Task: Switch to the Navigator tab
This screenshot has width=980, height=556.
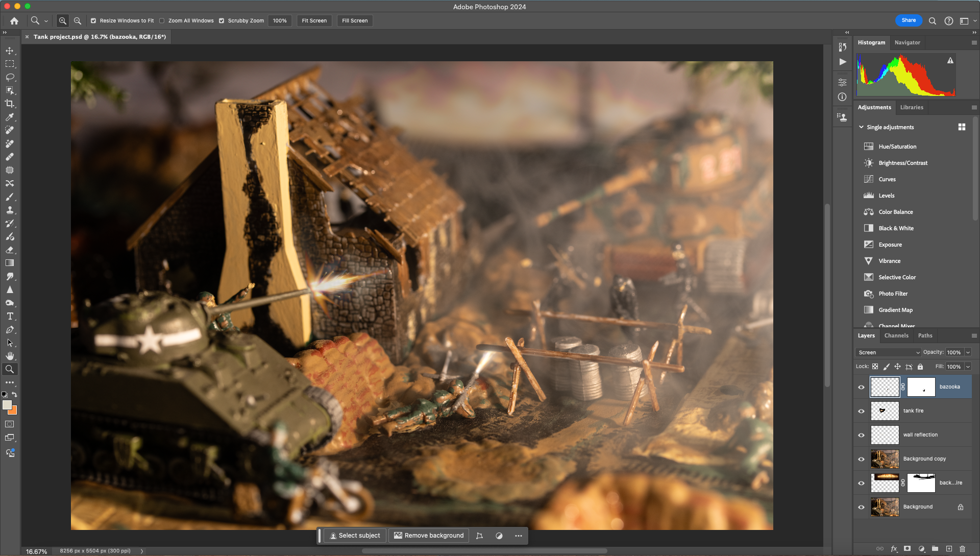Action: pyautogui.click(x=907, y=43)
